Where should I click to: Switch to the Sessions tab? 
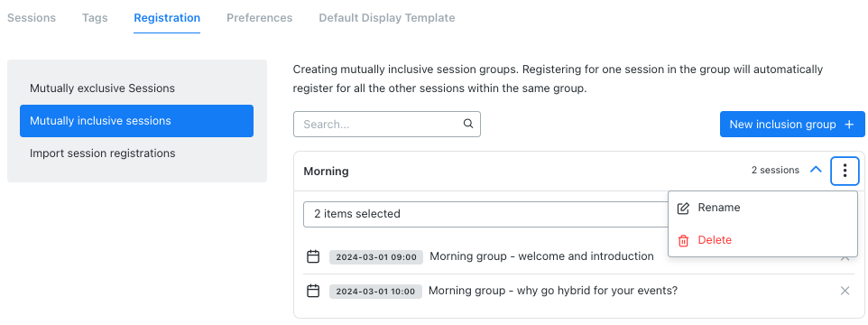point(32,18)
